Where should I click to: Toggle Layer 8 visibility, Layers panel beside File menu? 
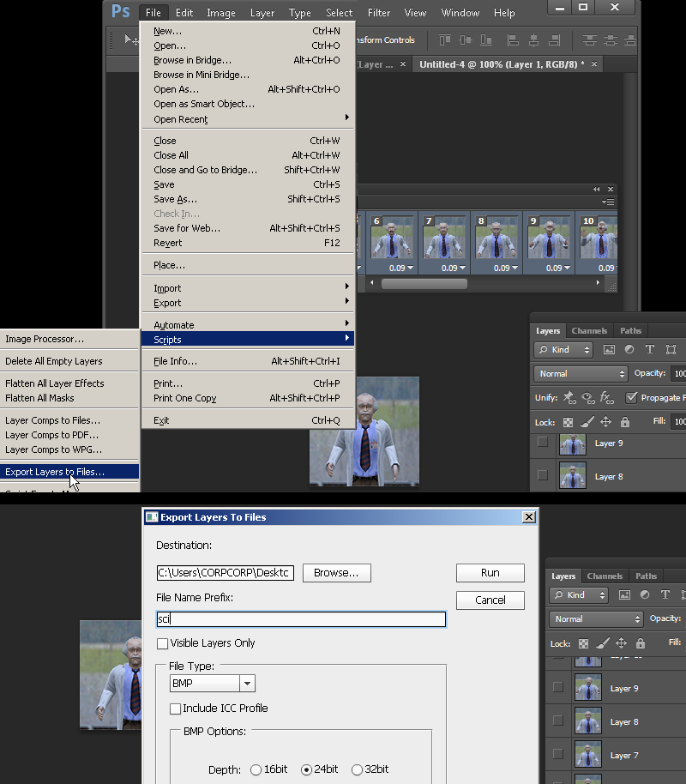coord(543,475)
